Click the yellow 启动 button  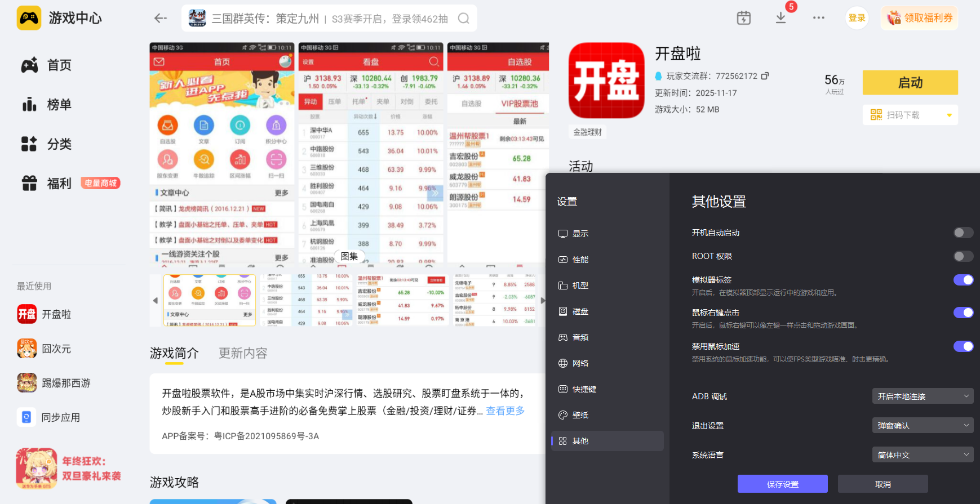[x=910, y=83]
